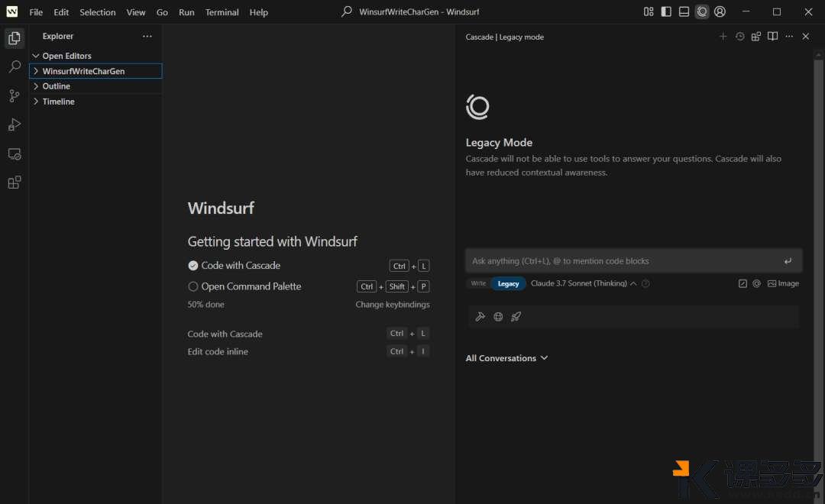825x504 pixels.
Task: Attach an Image to the Cascade prompt
Action: tap(784, 283)
